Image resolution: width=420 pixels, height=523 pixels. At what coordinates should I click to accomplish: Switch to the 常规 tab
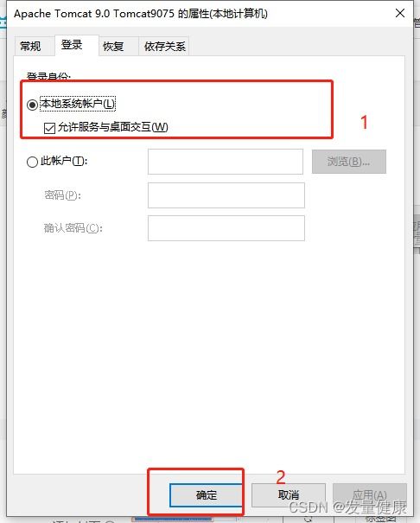[30, 46]
